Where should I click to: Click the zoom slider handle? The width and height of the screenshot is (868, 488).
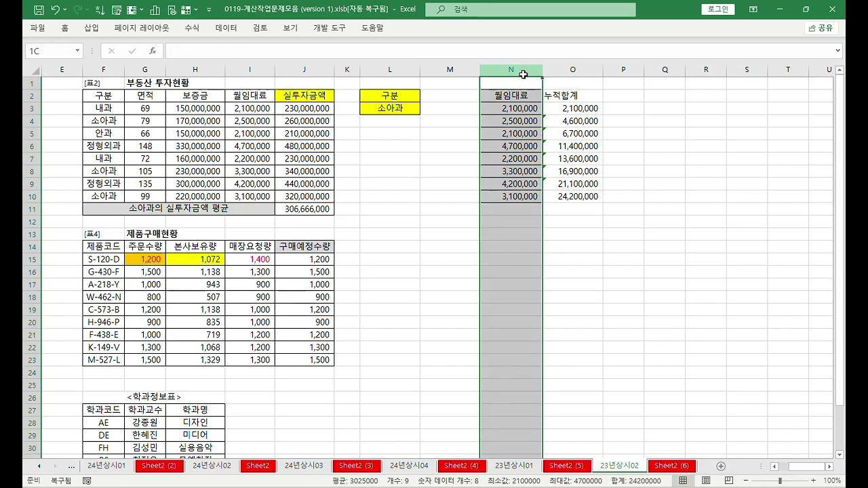click(x=781, y=481)
